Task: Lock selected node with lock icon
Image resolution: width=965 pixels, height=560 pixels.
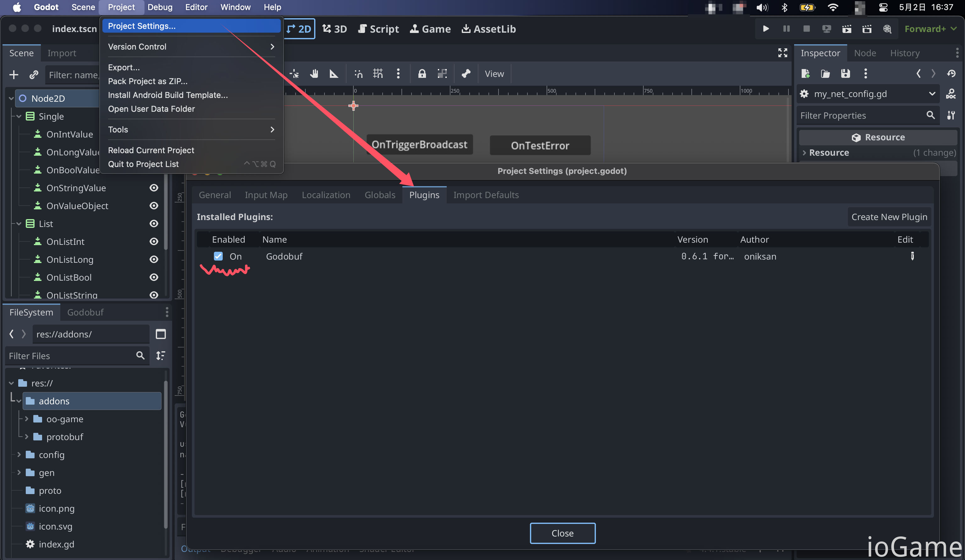Action: click(x=422, y=73)
